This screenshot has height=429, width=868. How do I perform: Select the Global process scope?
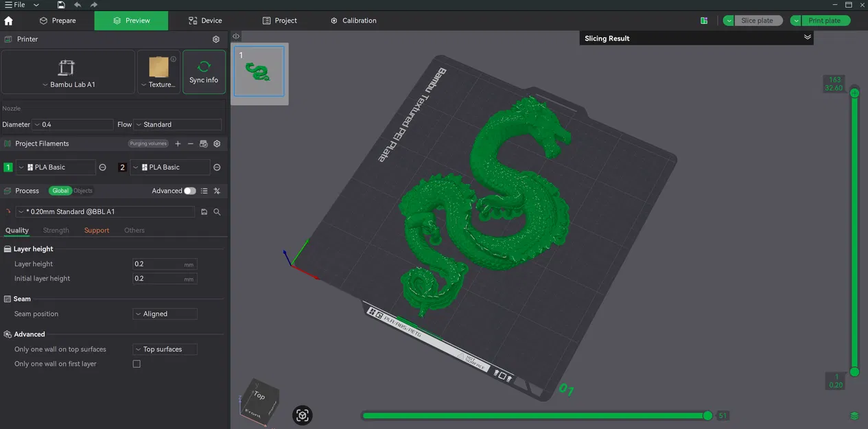coord(60,191)
